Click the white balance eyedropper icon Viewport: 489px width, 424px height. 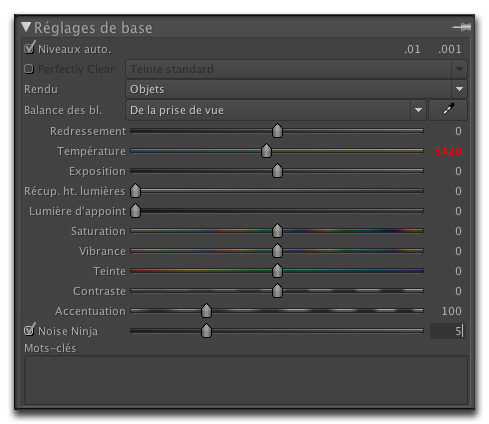pyautogui.click(x=448, y=110)
